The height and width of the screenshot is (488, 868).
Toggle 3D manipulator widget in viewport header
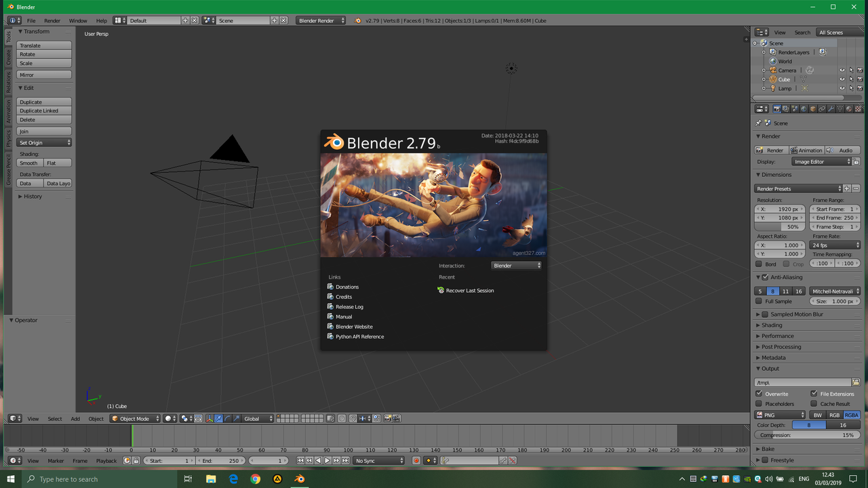[210, 419]
